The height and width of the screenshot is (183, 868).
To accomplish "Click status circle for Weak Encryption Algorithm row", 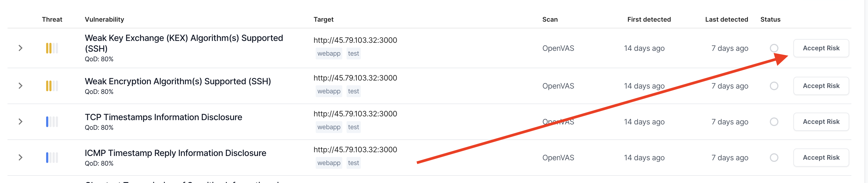I will 774,86.
